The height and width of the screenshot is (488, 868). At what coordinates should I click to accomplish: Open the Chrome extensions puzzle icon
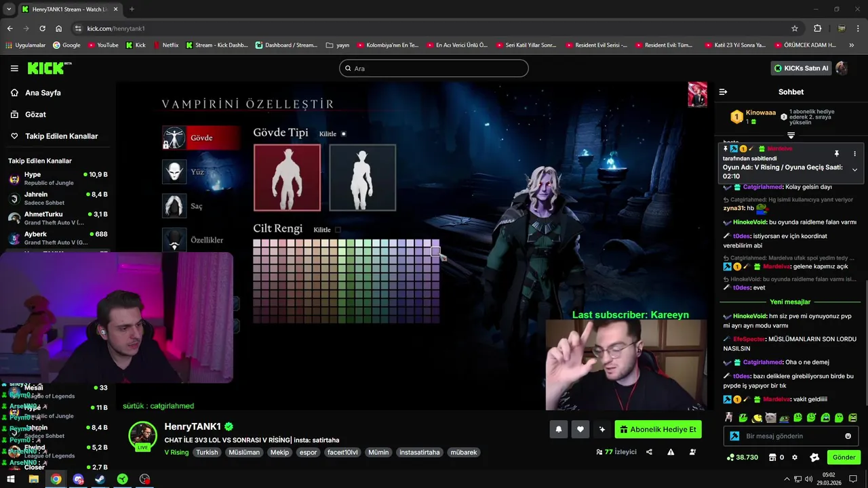coord(817,28)
